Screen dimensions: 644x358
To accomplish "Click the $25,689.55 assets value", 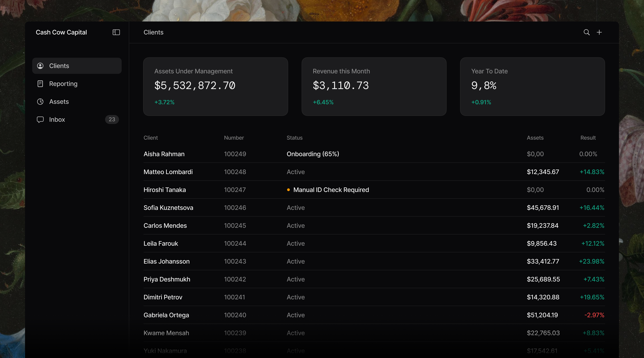I will [543, 279].
